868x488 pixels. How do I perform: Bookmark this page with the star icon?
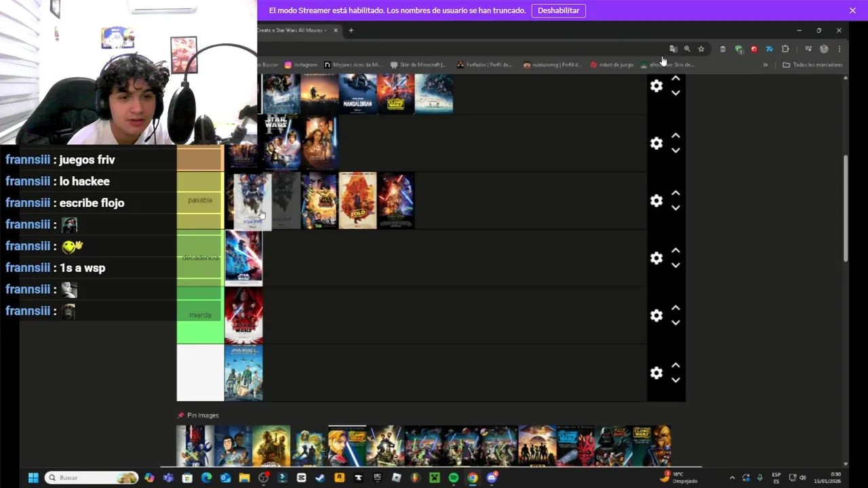pos(701,49)
